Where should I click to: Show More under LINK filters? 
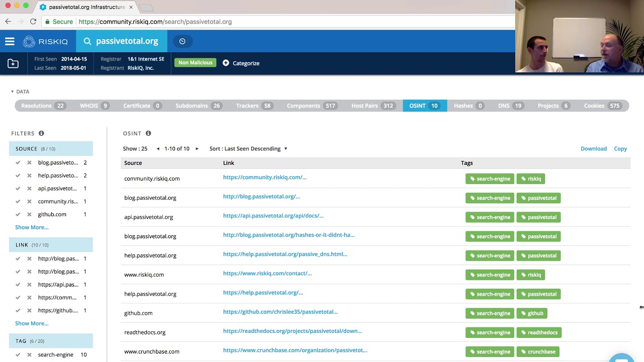click(32, 323)
